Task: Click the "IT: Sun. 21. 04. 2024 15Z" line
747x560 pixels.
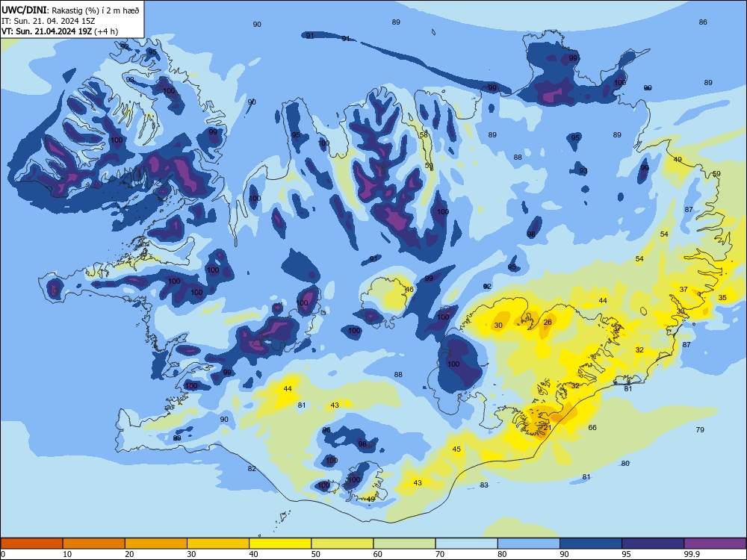Action: click(48, 21)
